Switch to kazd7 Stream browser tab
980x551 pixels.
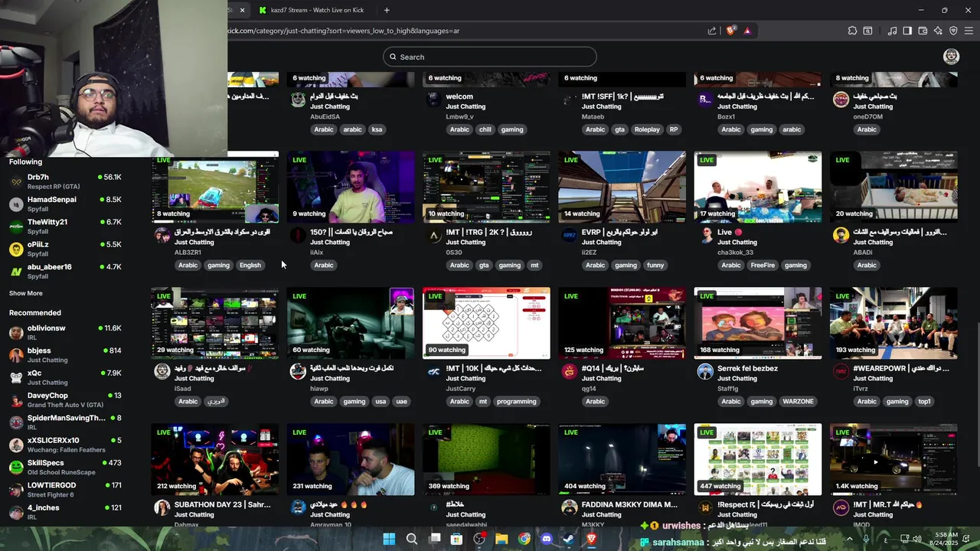point(317,10)
